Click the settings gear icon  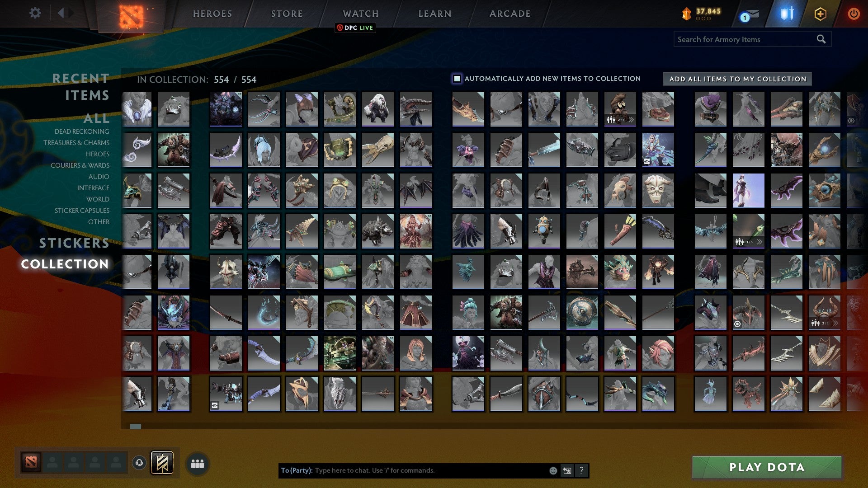[35, 13]
